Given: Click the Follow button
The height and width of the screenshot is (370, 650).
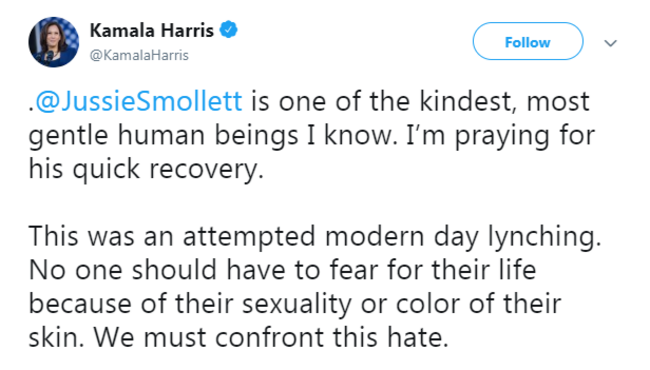Looking at the screenshot, I should point(528,41).
